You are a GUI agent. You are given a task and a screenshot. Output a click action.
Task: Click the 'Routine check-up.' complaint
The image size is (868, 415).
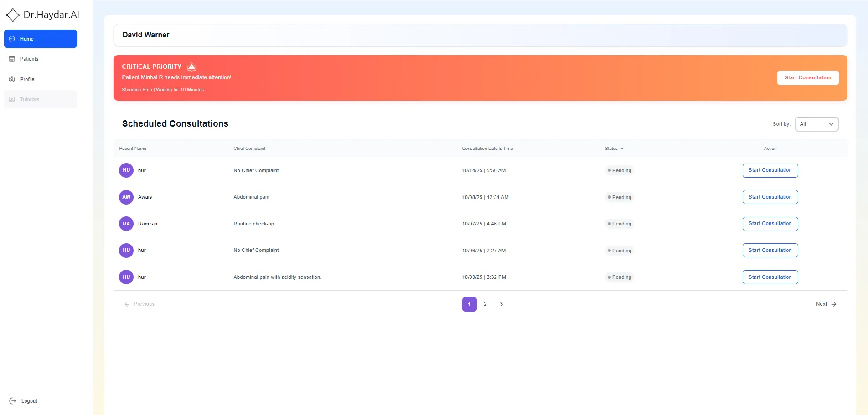254,224
